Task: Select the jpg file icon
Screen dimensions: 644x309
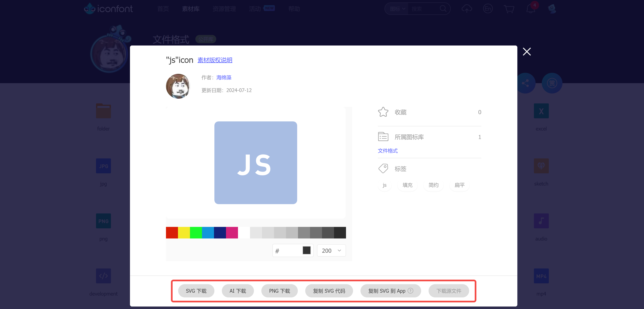Action: tap(103, 166)
